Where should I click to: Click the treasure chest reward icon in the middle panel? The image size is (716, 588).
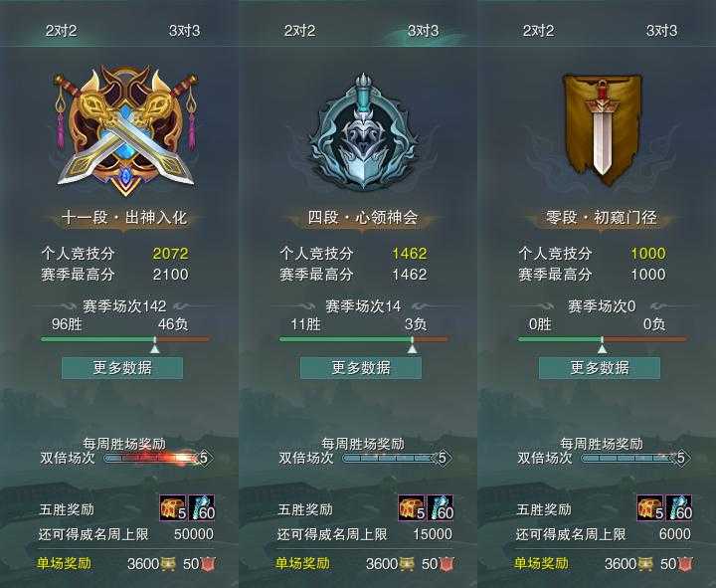point(412,507)
